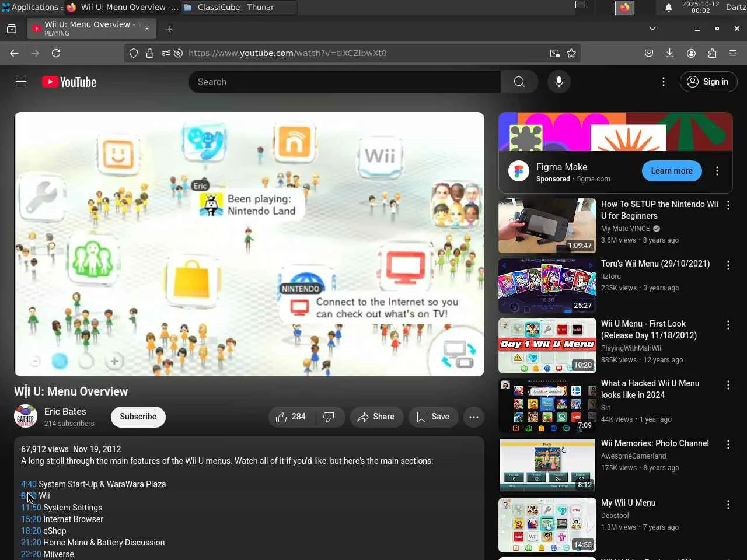The width and height of the screenshot is (747, 560).
Task: Focus the YouTube Search field
Action: coord(344,82)
